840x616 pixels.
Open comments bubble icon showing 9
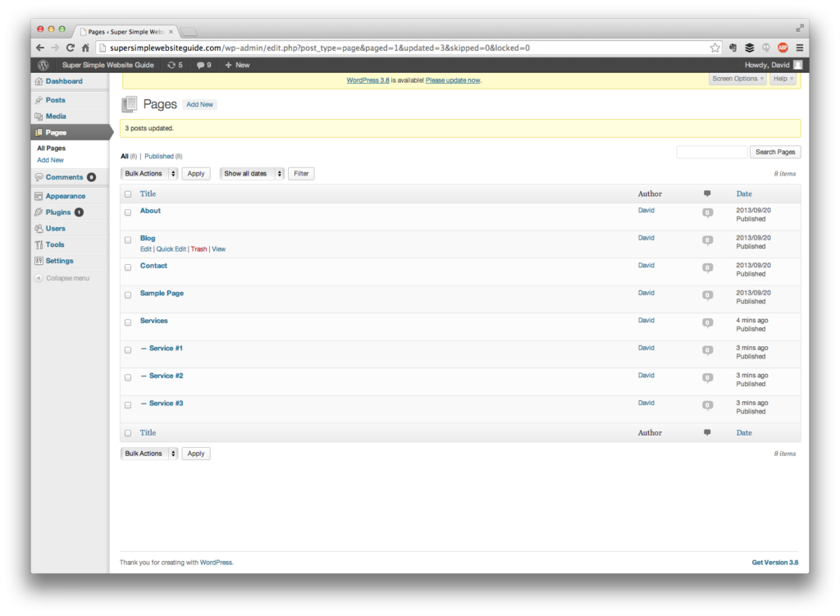tap(203, 65)
